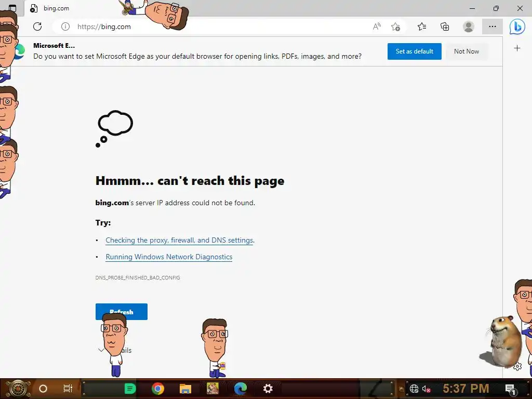This screenshot has width=532, height=399.
Task: Open the notification center icon
Action: tap(510, 389)
